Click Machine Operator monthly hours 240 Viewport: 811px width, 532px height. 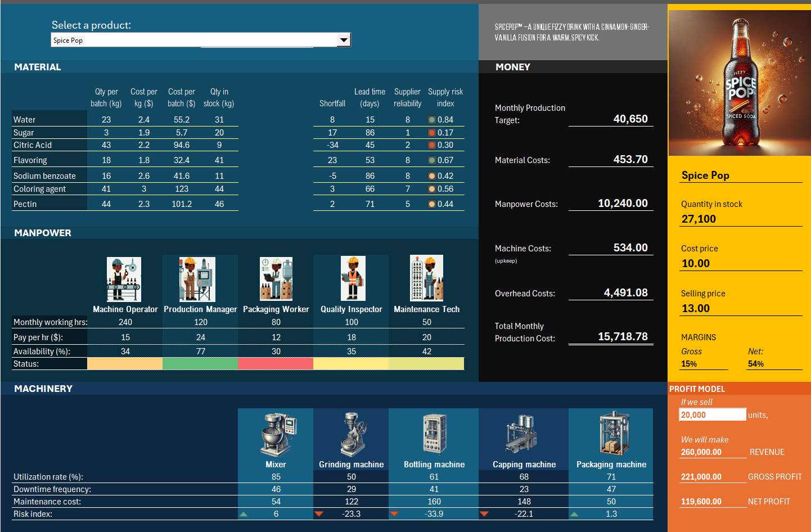tap(125, 322)
